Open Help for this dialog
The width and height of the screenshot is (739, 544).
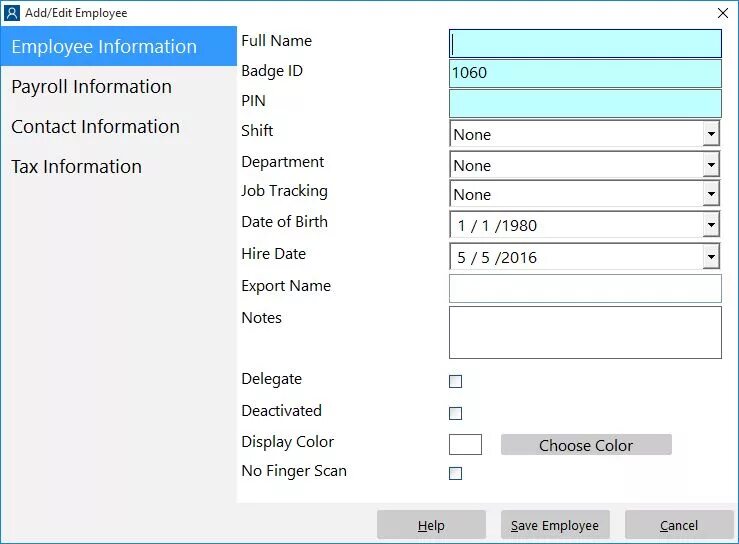[x=431, y=525]
